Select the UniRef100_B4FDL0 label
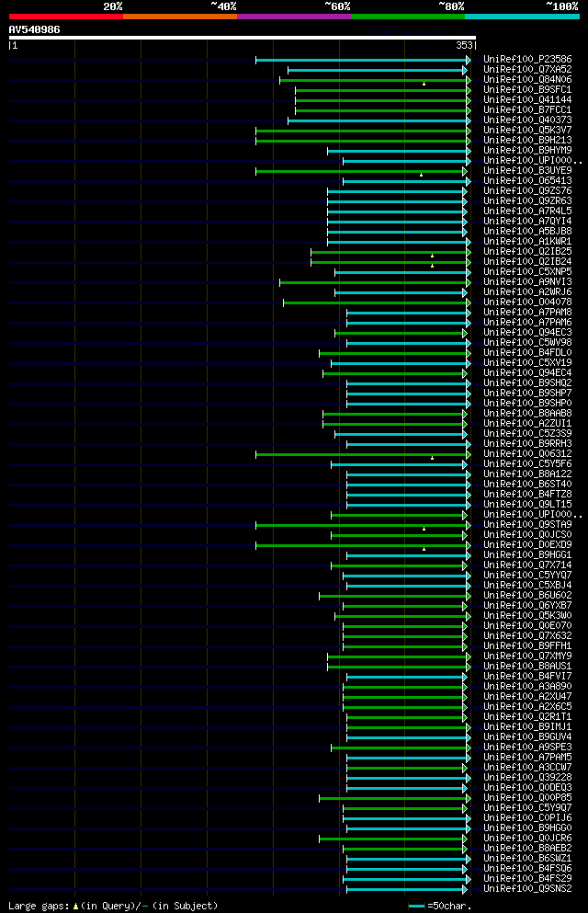 (527, 353)
